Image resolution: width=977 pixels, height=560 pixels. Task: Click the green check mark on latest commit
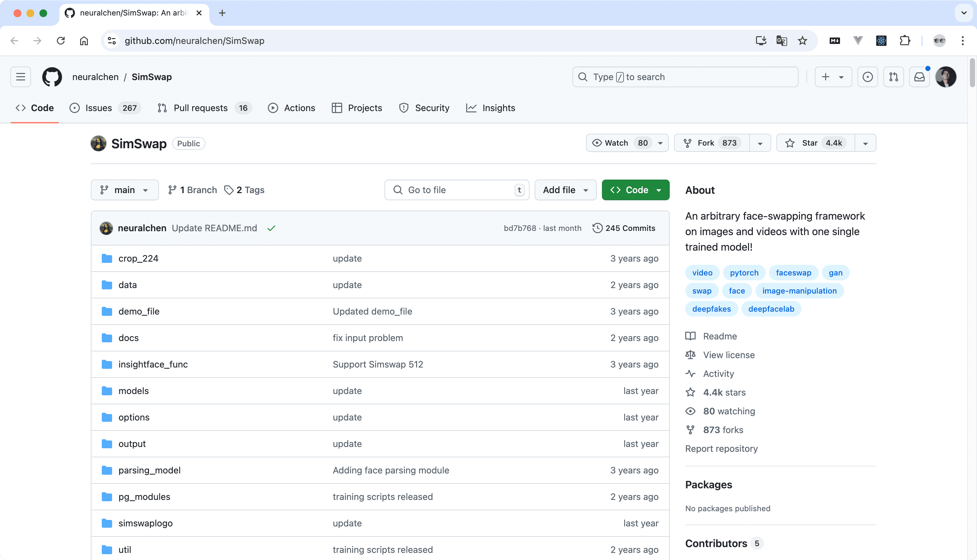(x=271, y=228)
